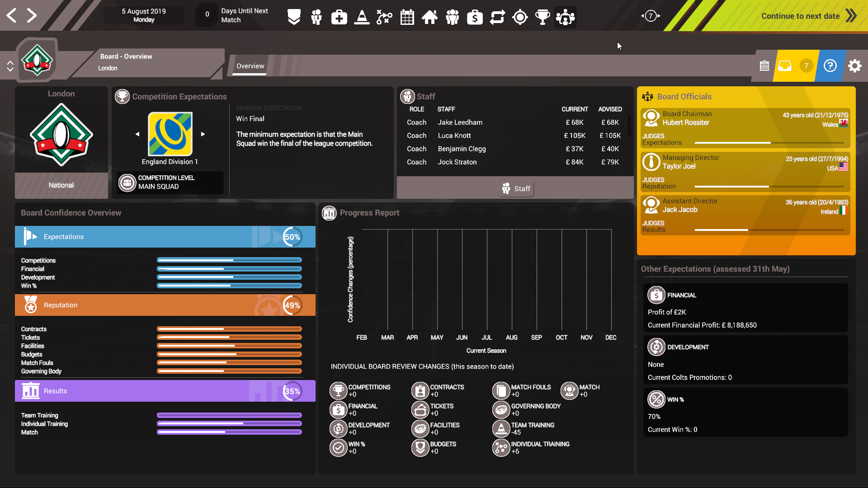This screenshot has width=868, height=488.
Task: Click Current Financial Profit £ 8,188,650 text
Action: [702, 325]
